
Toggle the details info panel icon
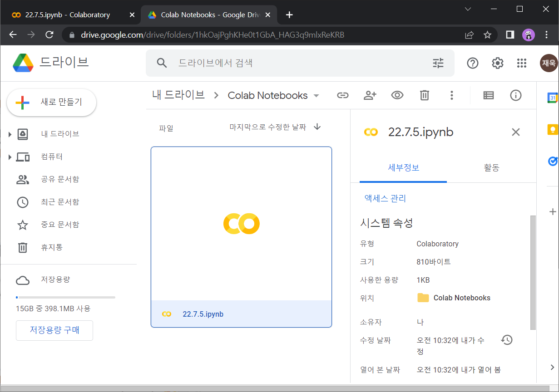click(516, 95)
